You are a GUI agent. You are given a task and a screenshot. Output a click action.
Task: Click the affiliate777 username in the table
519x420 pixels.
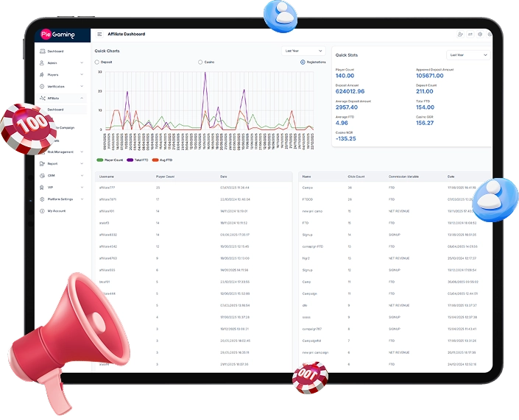tap(107, 188)
